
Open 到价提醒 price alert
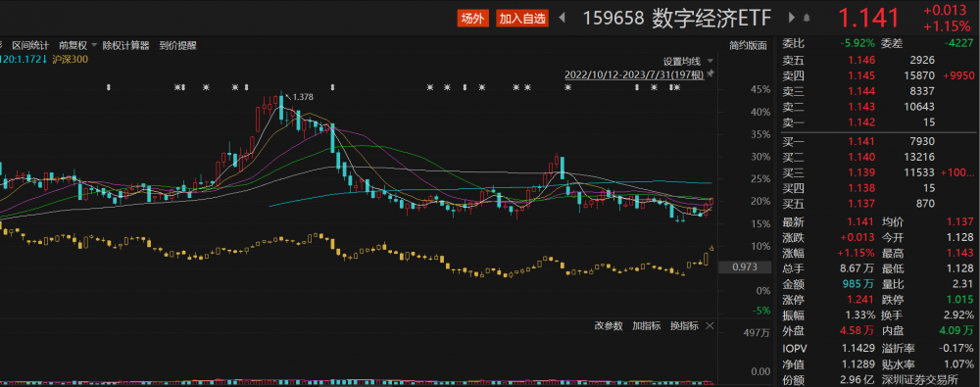tap(177, 45)
